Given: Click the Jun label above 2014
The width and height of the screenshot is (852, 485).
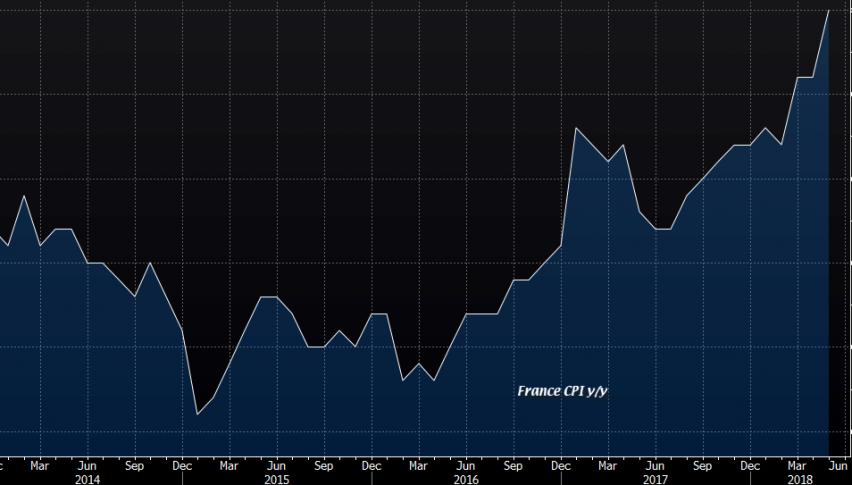Looking at the screenshot, I should point(87,466).
